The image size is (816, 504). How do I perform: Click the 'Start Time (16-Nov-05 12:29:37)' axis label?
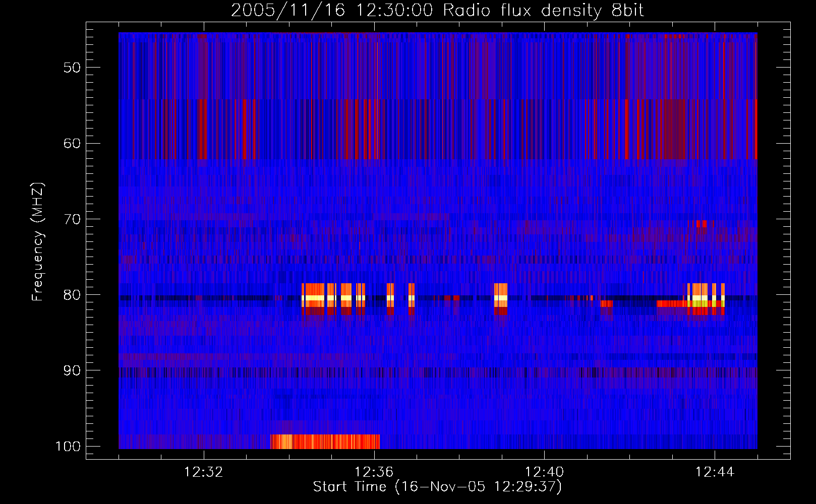[x=437, y=487]
